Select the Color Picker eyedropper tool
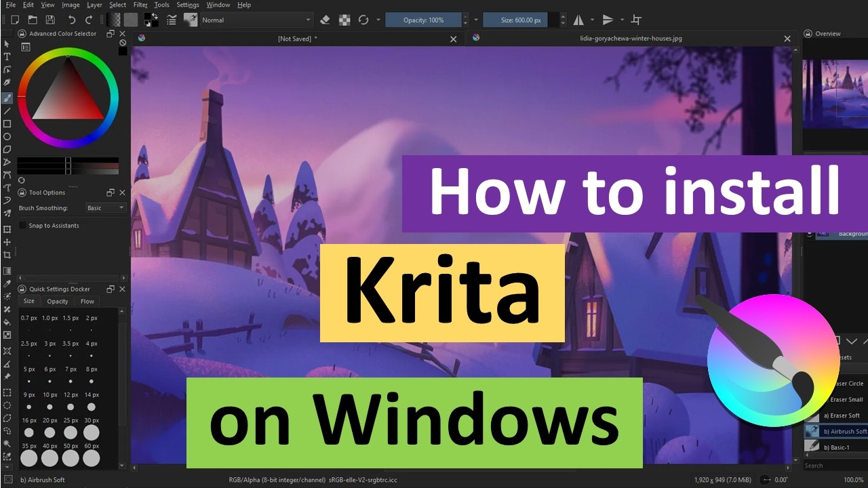The width and height of the screenshot is (868, 488). point(7,283)
